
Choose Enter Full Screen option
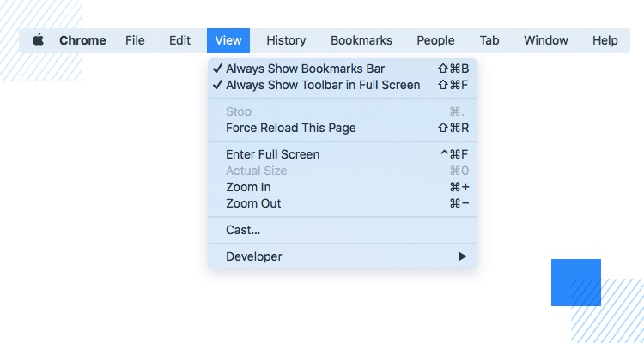coord(343,154)
